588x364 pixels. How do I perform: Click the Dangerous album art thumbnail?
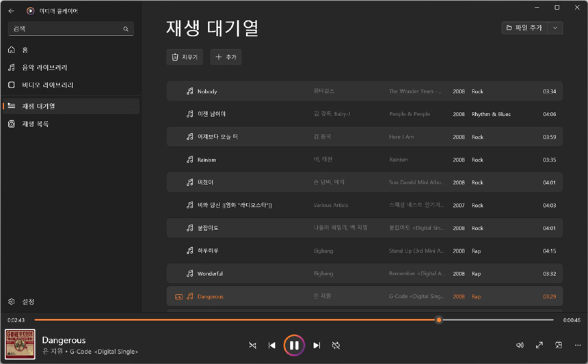click(x=21, y=344)
